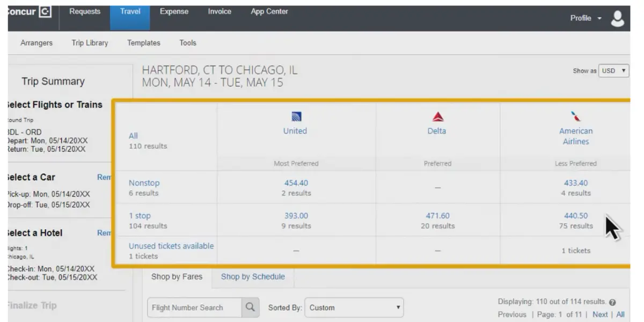Switch to Shop by Fares tab
The image size is (644, 322).
pos(177,277)
